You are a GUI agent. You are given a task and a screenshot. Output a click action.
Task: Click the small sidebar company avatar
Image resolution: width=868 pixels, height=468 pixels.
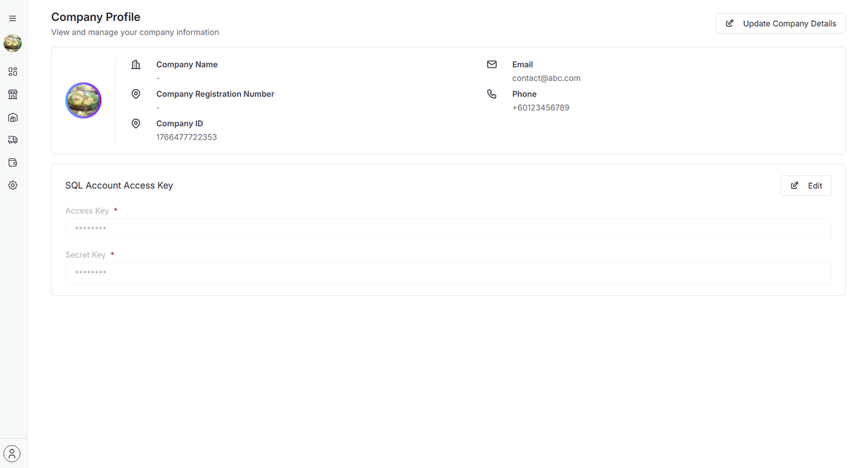coord(13,43)
